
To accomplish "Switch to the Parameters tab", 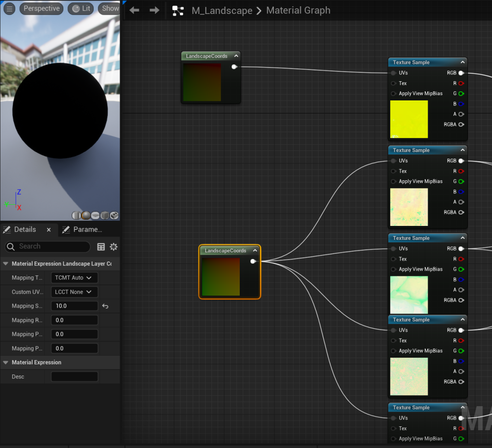I will pos(82,230).
